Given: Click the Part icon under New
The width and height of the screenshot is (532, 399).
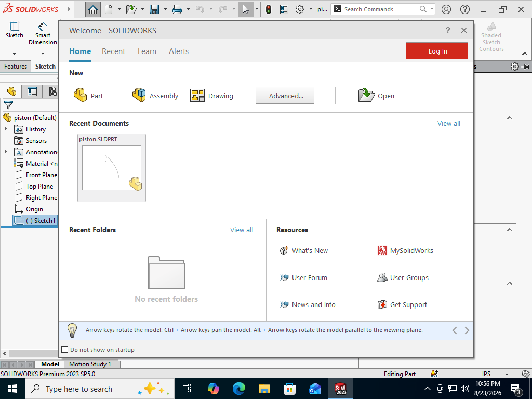Looking at the screenshot, I should [81, 96].
